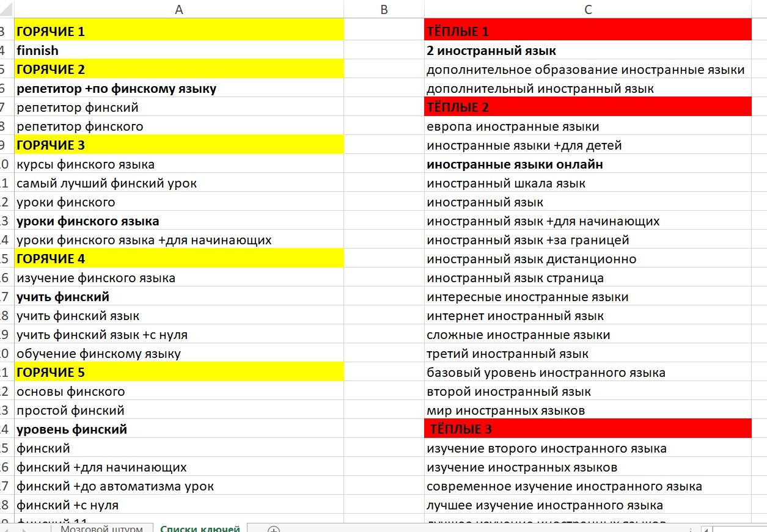Select the bold cell уроки финского языка
Image resolution: width=767 pixels, height=532 pixels.
pyautogui.click(x=179, y=220)
